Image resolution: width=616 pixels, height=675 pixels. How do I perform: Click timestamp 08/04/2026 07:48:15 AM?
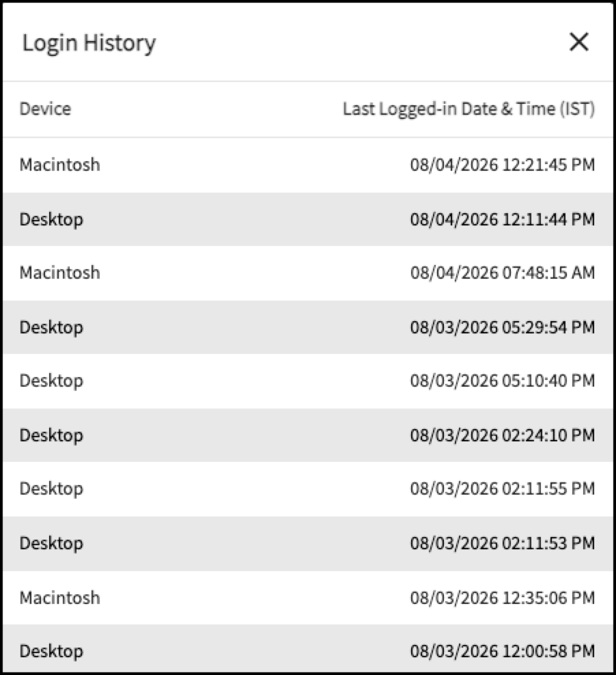[x=503, y=273]
